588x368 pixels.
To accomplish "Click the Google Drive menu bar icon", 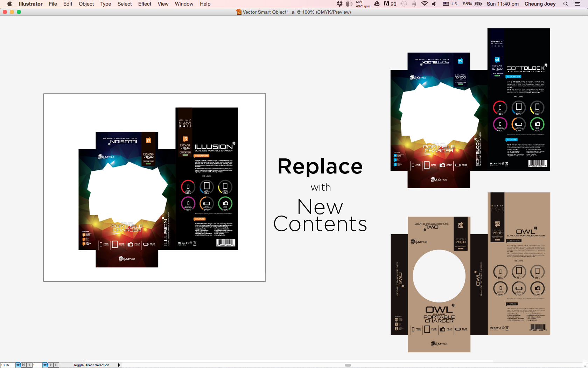I will [x=377, y=4].
